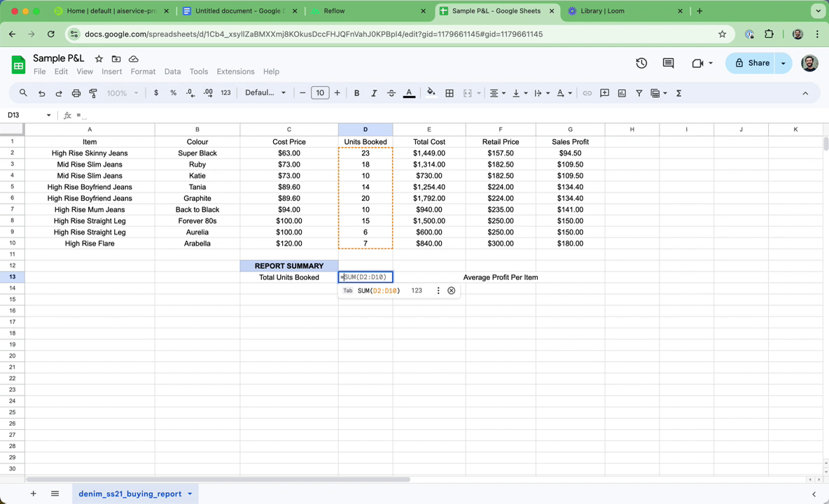Viewport: 829px width, 504px height.
Task: Open the Extensions menu
Action: click(235, 71)
